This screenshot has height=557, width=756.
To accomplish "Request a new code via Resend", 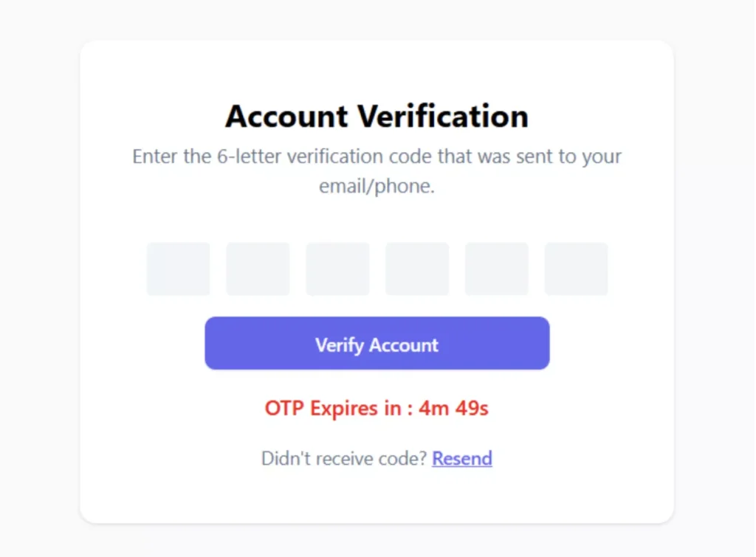I will click(x=461, y=458).
